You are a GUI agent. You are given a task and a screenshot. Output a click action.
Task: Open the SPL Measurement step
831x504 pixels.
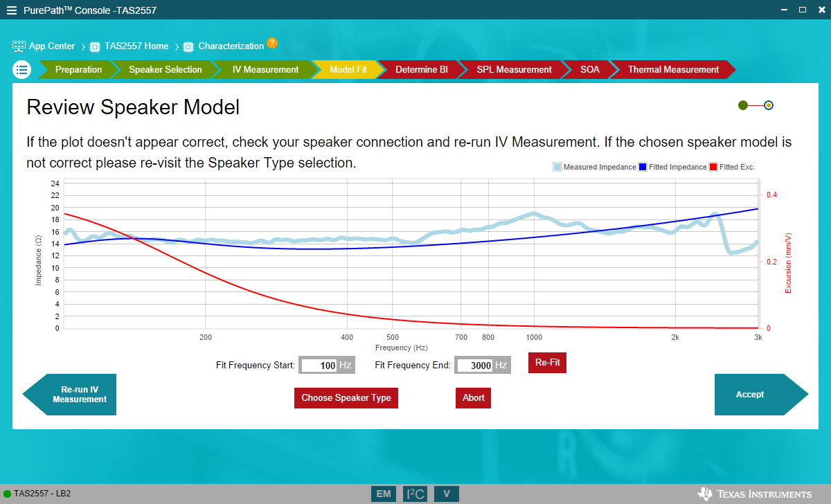point(514,70)
